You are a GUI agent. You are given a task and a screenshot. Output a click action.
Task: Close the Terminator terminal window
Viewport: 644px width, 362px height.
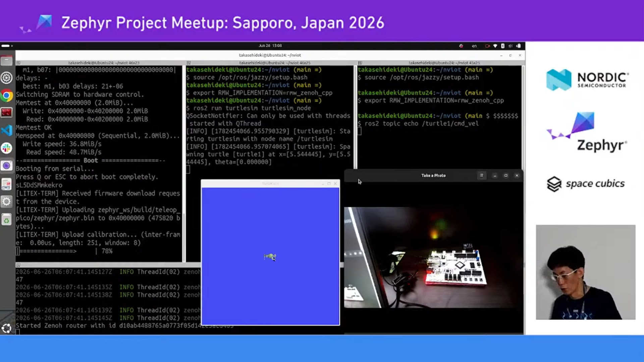[520, 55]
